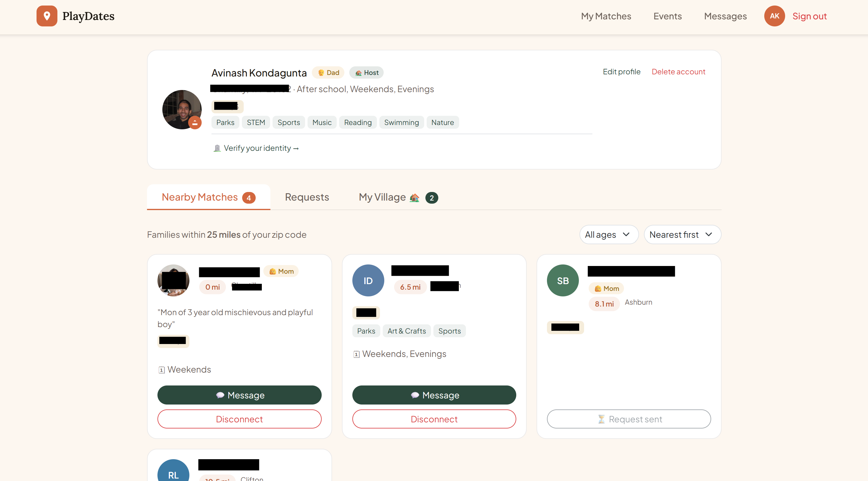The height and width of the screenshot is (481, 868).
Task: Open the Nearest first sort dropdown
Action: [x=682, y=234]
